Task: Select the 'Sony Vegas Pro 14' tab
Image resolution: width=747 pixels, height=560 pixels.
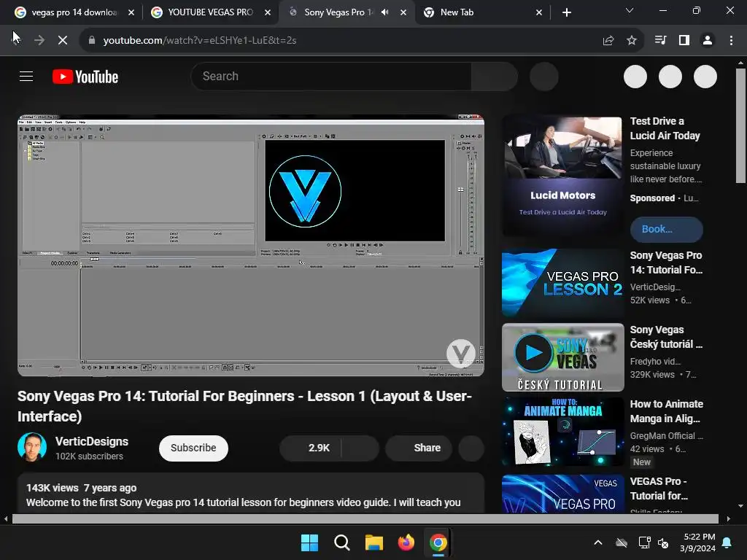Action: (x=338, y=12)
